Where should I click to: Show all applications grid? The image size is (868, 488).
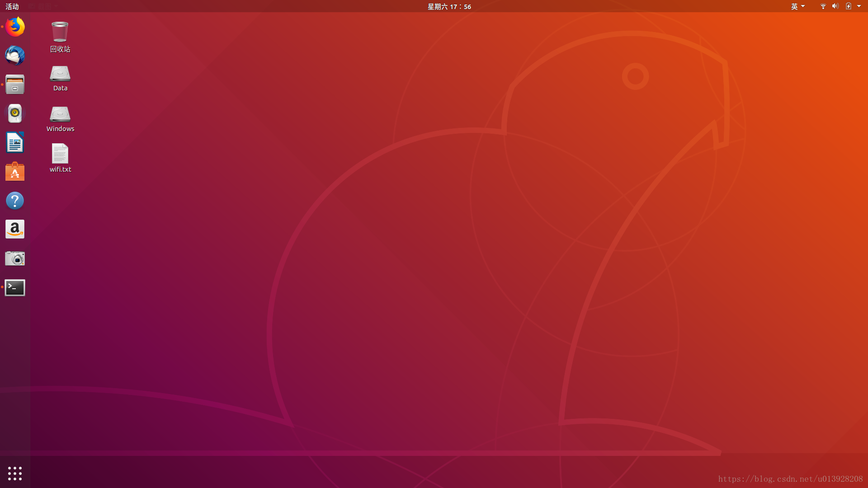click(15, 473)
